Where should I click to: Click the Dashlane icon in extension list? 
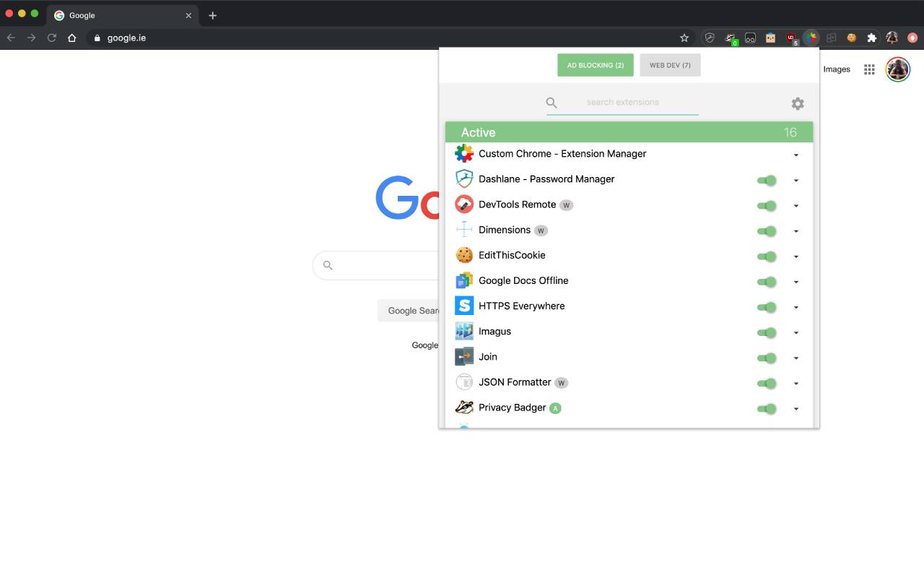click(x=464, y=178)
